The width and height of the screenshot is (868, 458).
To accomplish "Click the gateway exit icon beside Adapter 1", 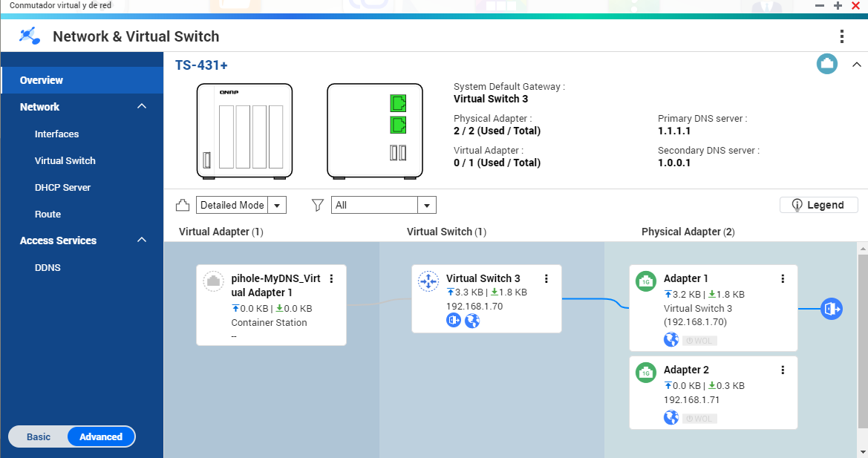I will point(831,308).
